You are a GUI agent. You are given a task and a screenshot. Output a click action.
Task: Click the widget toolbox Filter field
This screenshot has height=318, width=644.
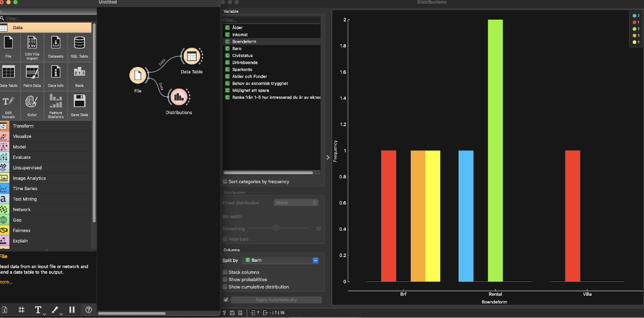(47, 18)
